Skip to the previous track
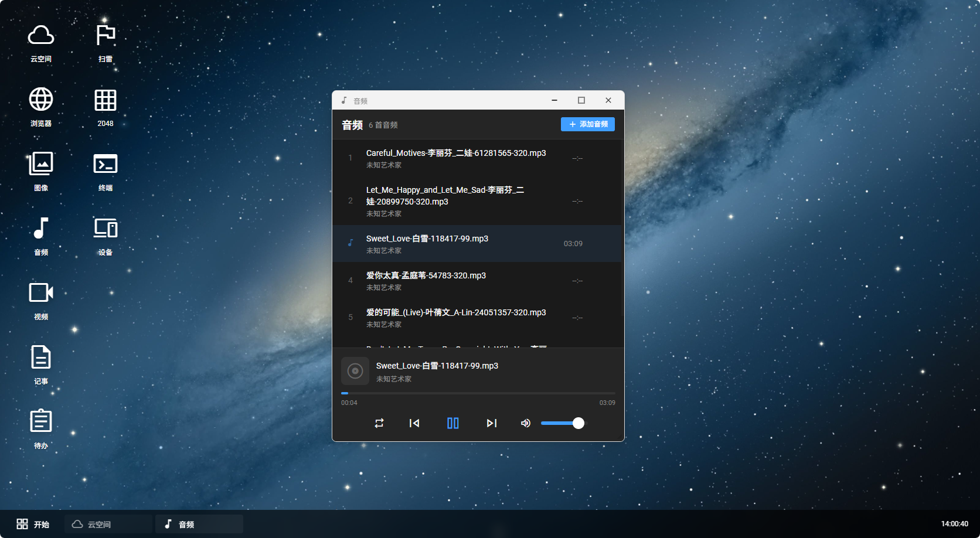 click(x=414, y=423)
